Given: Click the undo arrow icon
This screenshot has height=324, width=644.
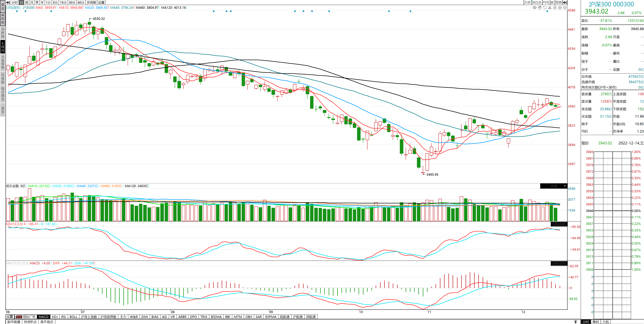Looking at the screenshot, I should [x=545, y=8].
